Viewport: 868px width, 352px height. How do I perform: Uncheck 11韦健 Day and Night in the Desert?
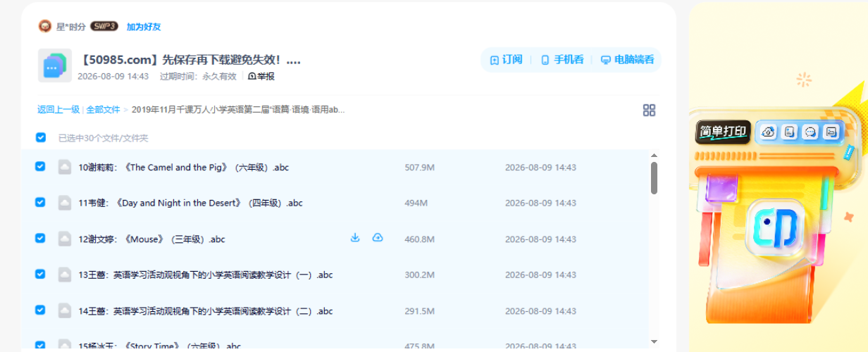40,202
